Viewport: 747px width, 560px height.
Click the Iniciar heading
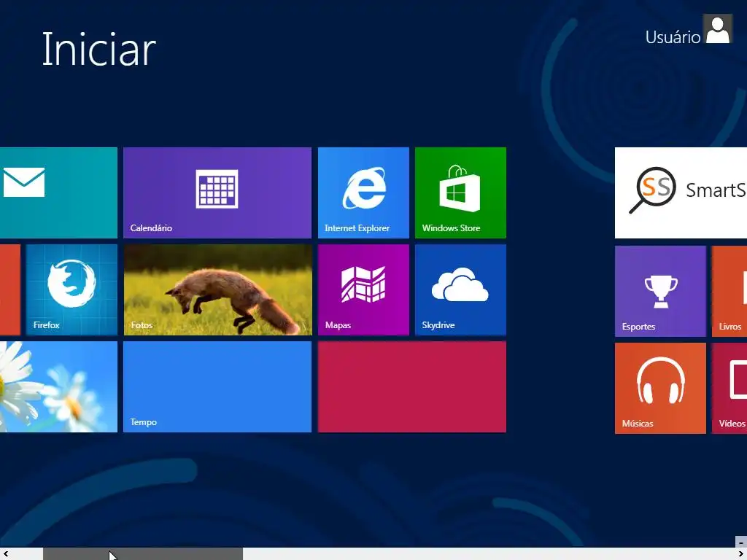click(99, 49)
